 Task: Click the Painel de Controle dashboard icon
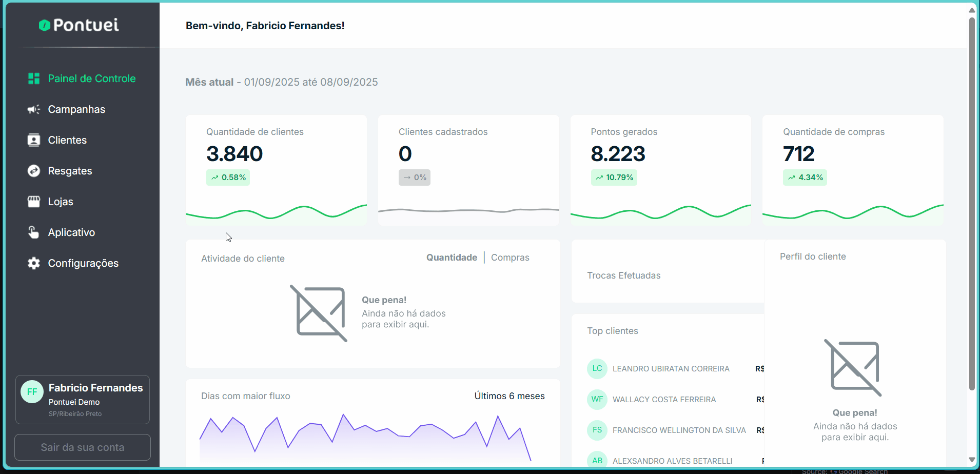pyautogui.click(x=34, y=78)
